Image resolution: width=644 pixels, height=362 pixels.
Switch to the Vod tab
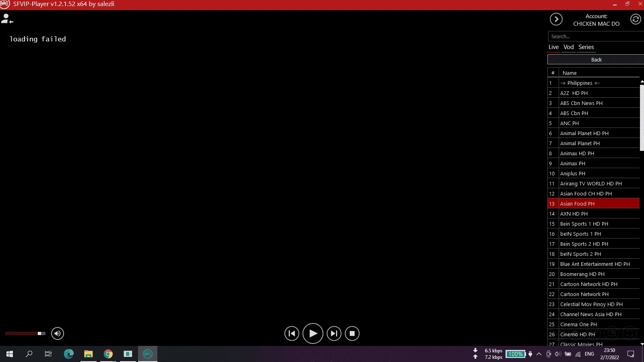tap(568, 47)
